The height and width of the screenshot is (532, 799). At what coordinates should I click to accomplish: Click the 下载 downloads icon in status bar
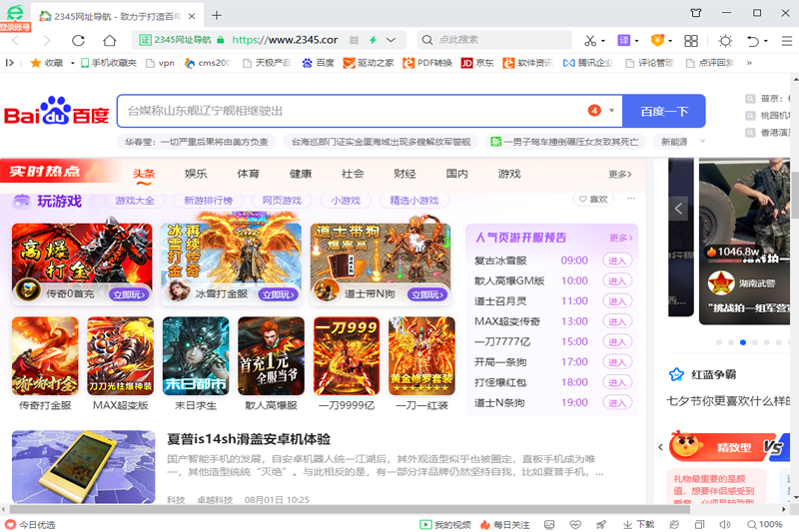(639, 524)
